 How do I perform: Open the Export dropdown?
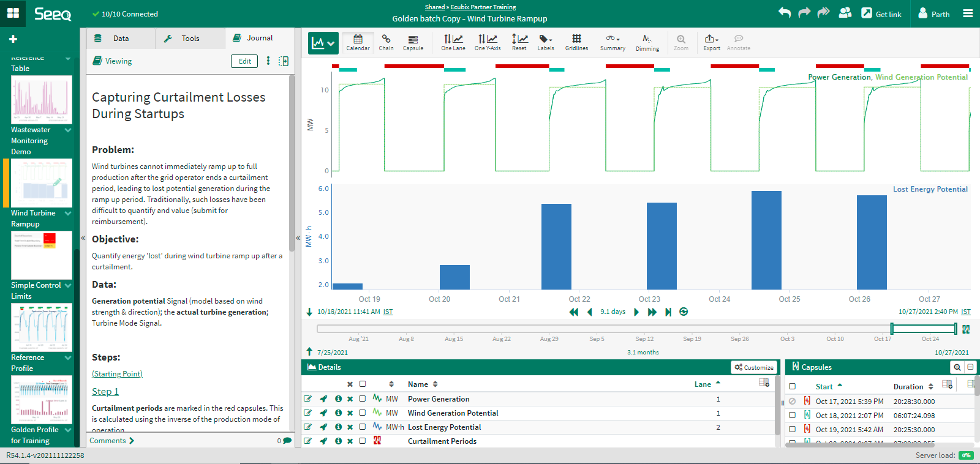point(712,42)
